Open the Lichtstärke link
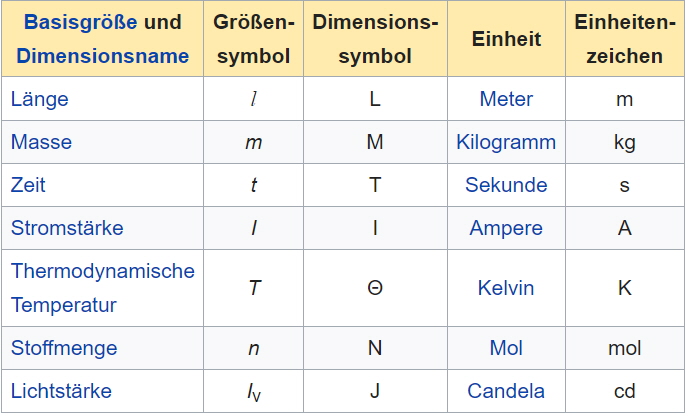This screenshot has width=688, height=416. click(x=61, y=391)
